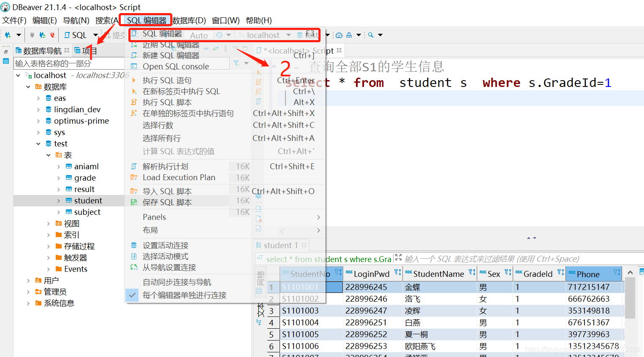Close the <localhost> Script editor tab
Screen dimensions: 644x357
(x=339, y=50)
